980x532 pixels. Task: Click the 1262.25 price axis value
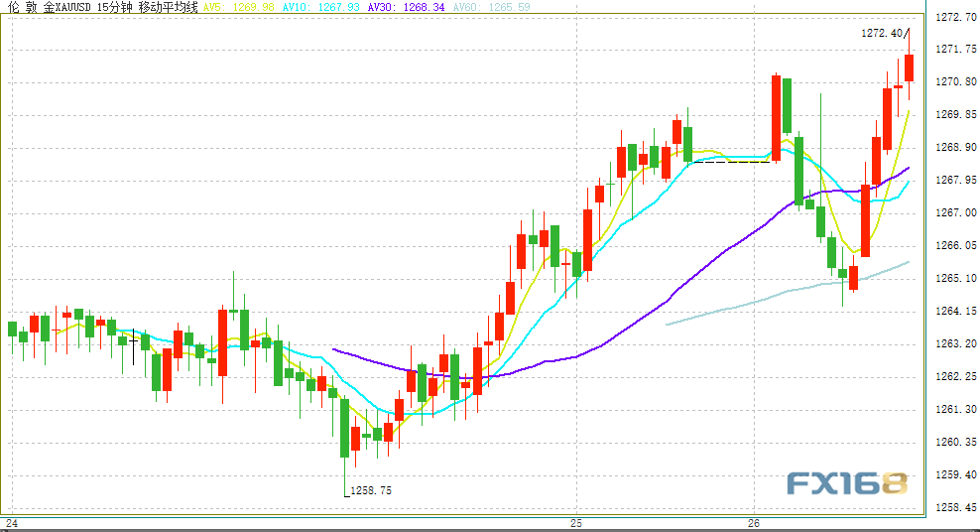coord(955,376)
